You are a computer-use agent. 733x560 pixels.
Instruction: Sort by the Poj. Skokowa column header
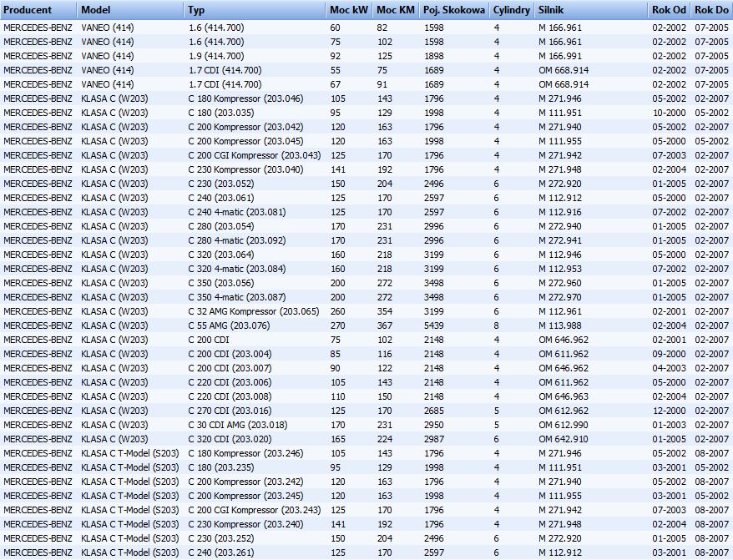[x=454, y=10]
